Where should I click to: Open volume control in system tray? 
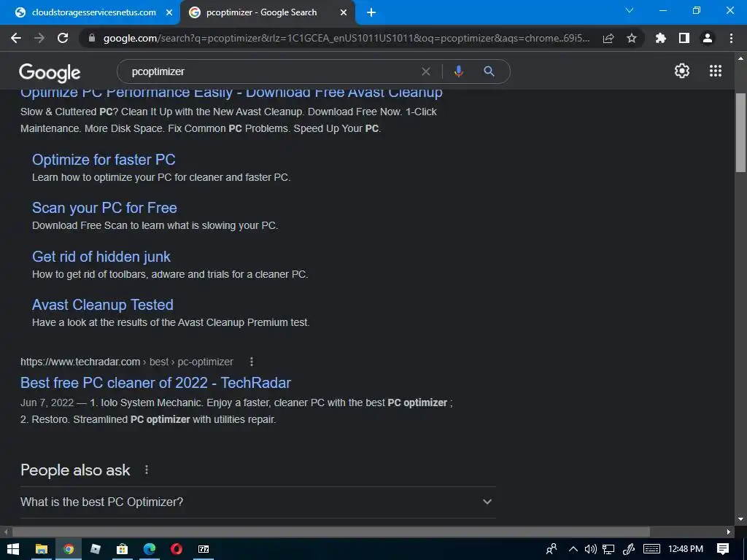591,549
